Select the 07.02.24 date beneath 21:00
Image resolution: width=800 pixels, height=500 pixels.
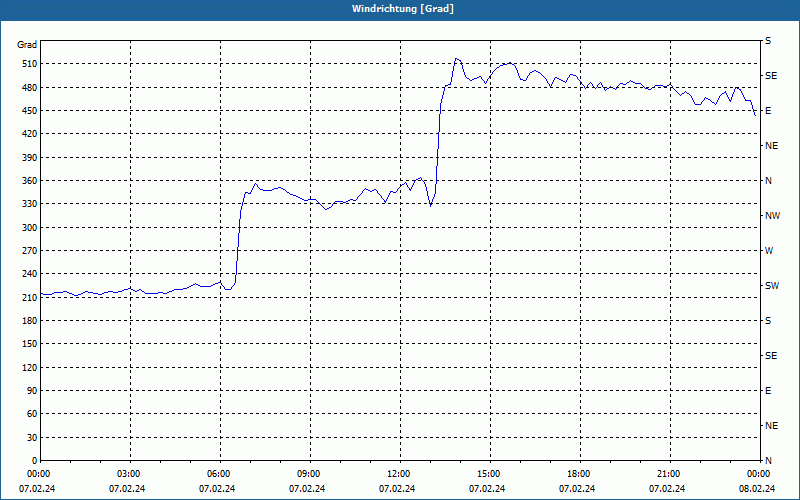pyautogui.click(x=667, y=489)
